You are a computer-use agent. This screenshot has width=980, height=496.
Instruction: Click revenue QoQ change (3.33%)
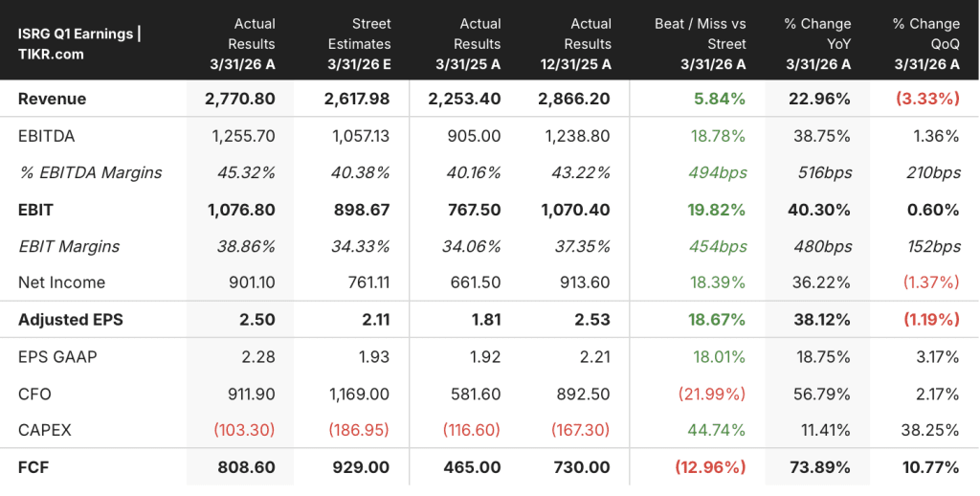click(927, 99)
